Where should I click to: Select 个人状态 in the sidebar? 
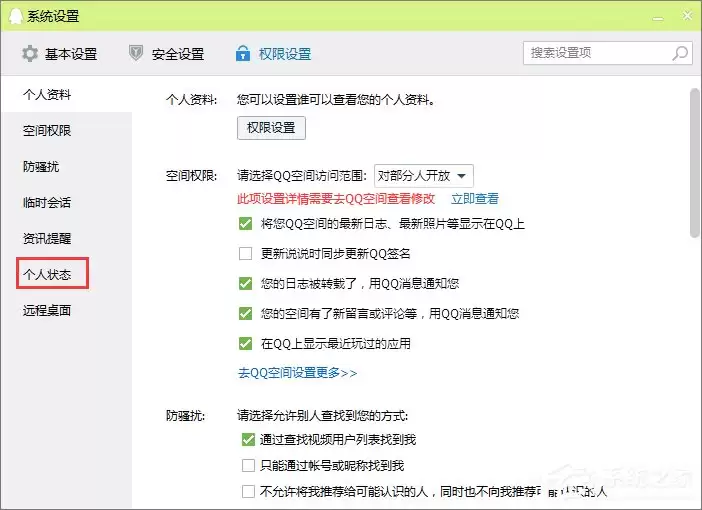[47, 274]
